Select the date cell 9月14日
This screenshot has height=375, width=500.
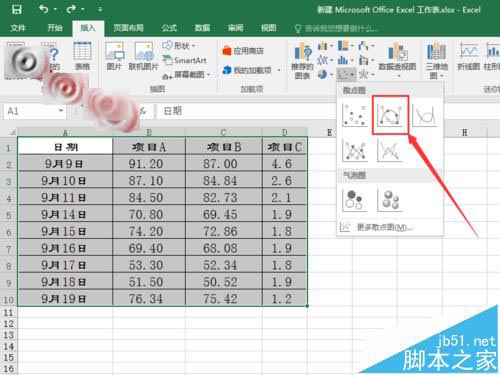65,214
